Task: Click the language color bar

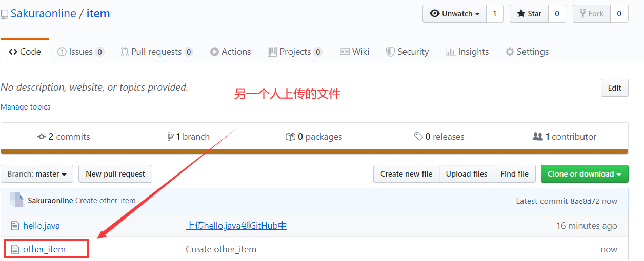Action: (314, 151)
